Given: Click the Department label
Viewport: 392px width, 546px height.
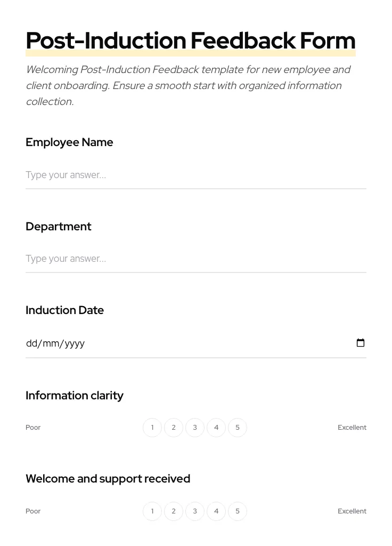Looking at the screenshot, I should [59, 227].
